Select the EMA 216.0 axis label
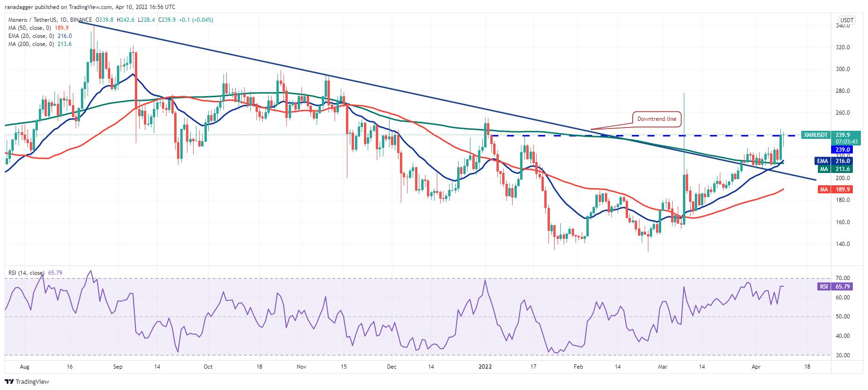The height and width of the screenshot is (390, 868). click(x=834, y=161)
